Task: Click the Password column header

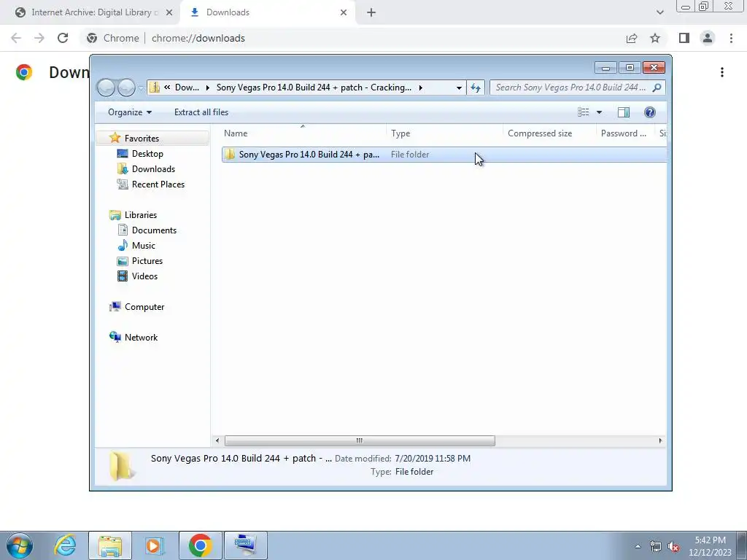Action: [625, 133]
